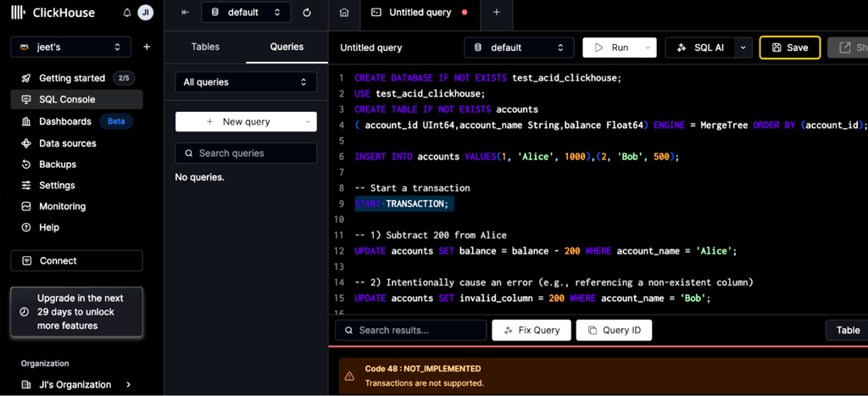The image size is (868, 396).
Task: Click 'Transactions are not supported.' message
Action: click(425, 383)
